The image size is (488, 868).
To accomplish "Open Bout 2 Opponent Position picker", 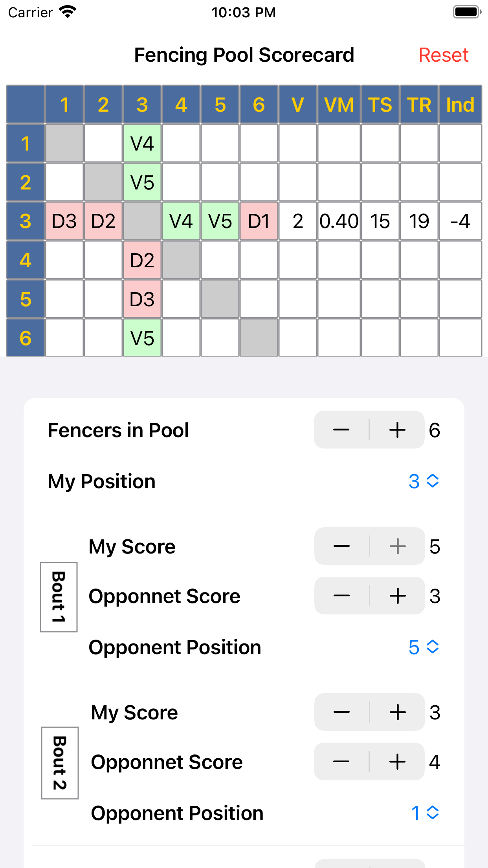I will 425,813.
